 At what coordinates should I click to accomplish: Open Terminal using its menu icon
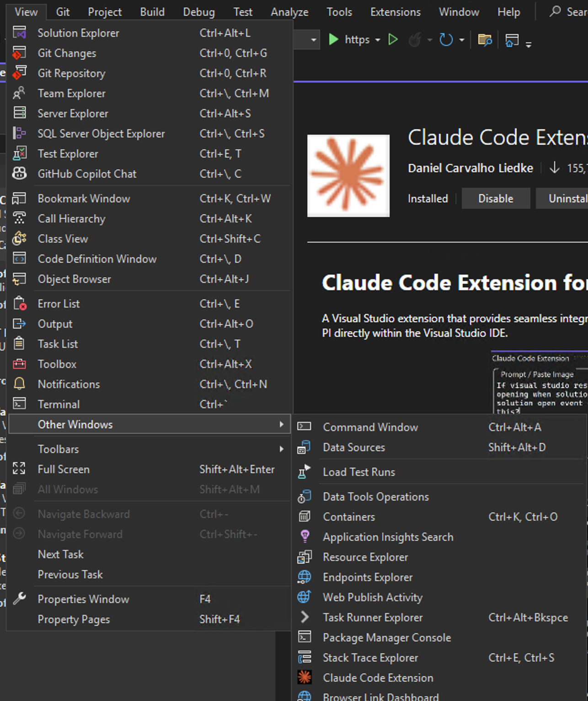click(19, 404)
